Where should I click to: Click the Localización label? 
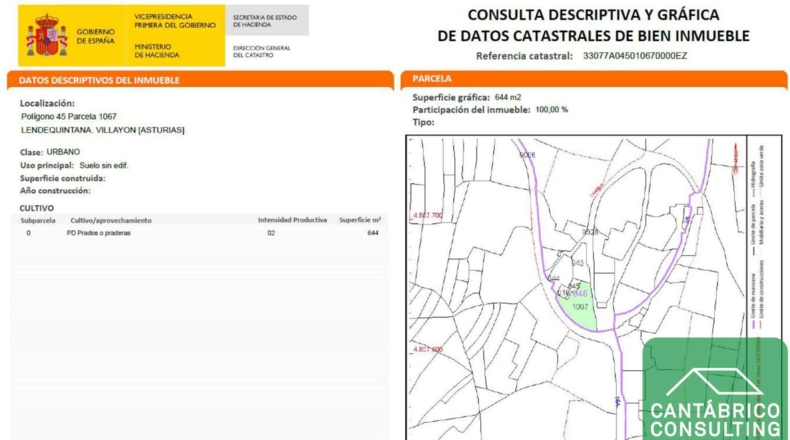(x=47, y=103)
